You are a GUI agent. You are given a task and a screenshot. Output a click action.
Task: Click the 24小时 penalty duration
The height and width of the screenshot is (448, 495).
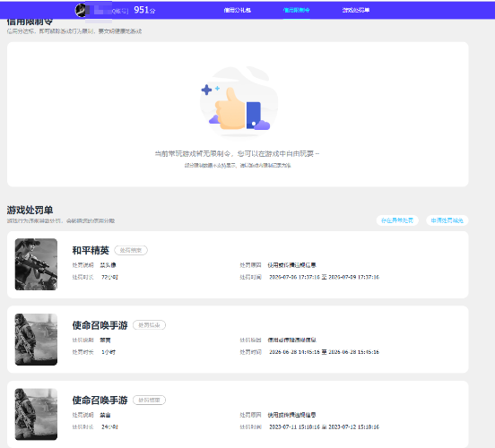[109, 426]
